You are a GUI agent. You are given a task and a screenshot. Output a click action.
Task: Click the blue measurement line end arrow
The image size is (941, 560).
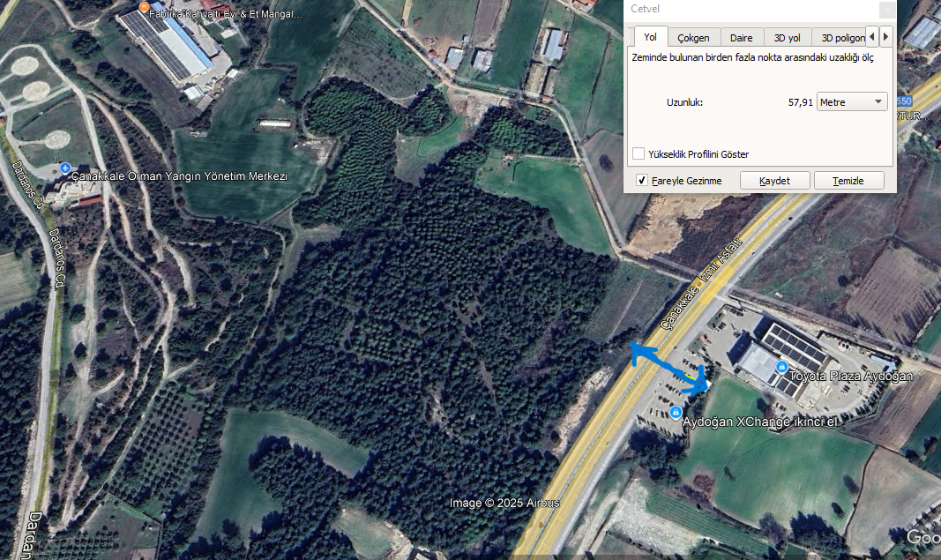pos(696,383)
